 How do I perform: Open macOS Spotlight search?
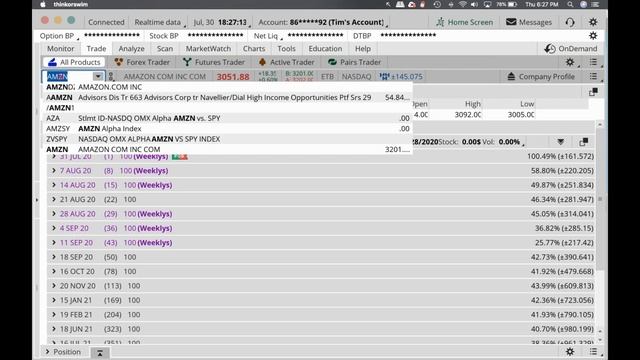(570, 4)
